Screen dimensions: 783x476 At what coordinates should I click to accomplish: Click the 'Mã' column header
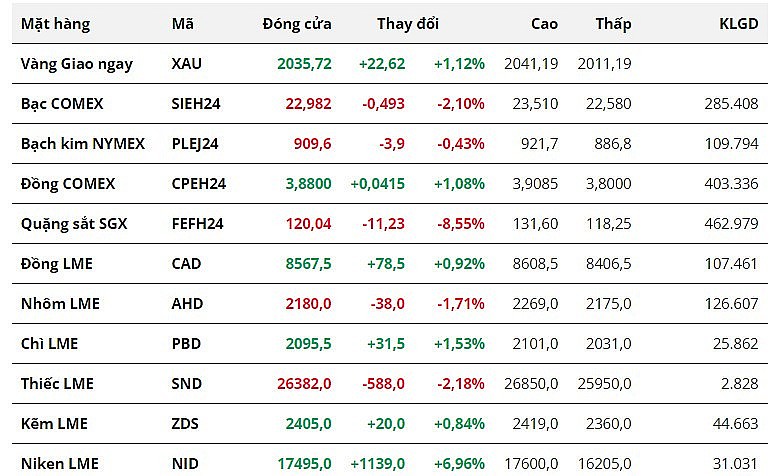pyautogui.click(x=183, y=23)
